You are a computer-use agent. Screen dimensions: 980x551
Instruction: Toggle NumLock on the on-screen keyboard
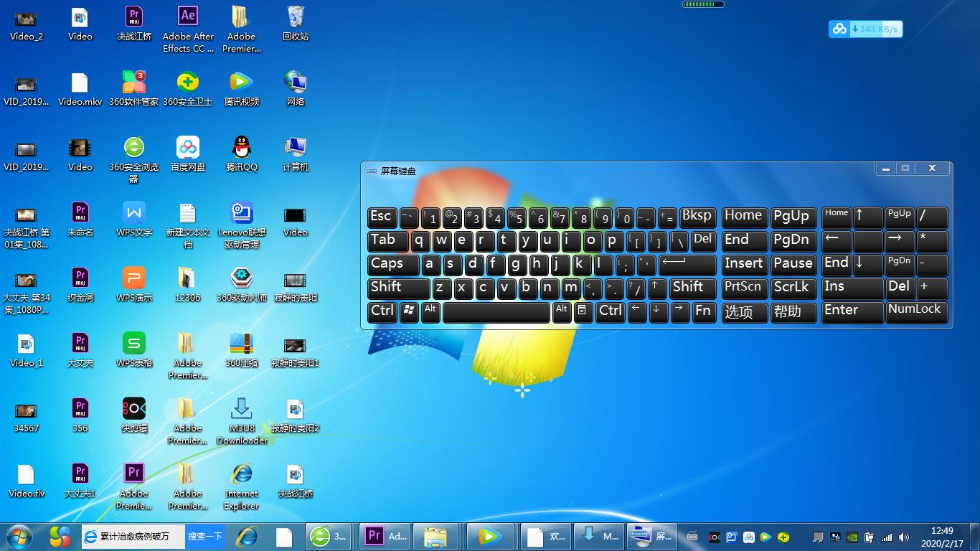tap(916, 311)
